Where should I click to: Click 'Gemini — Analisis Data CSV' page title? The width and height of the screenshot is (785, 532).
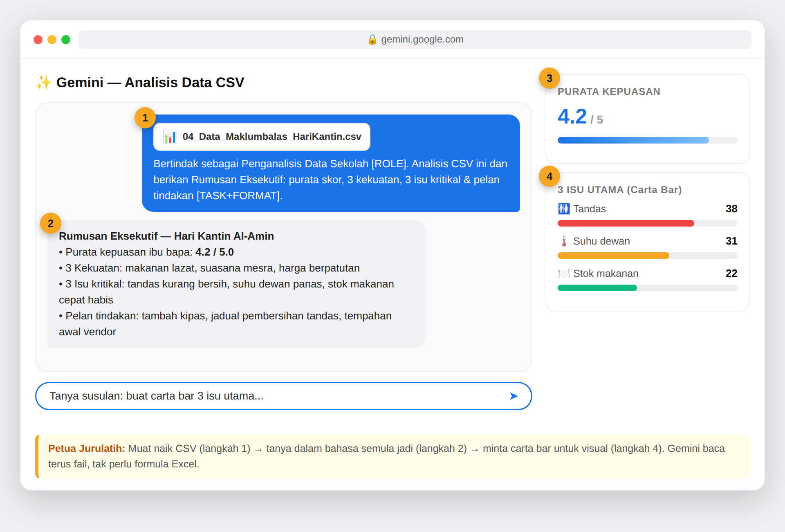150,83
